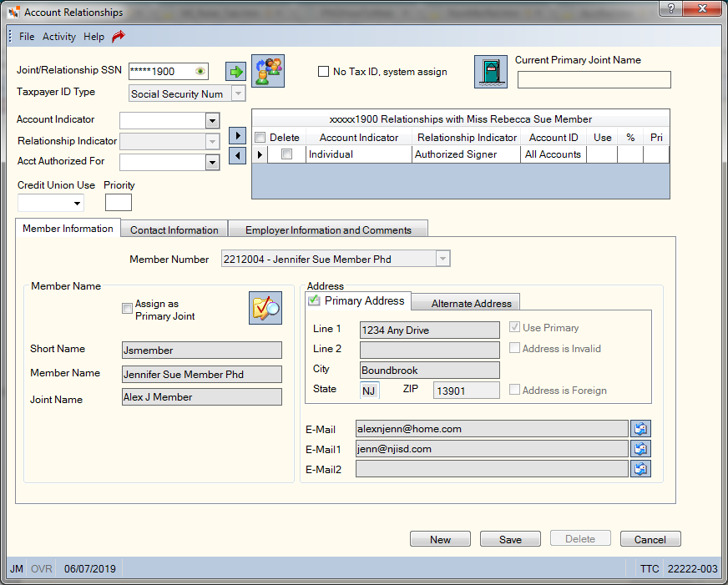
Task: Switch to the Contact Information tab
Action: point(174,230)
